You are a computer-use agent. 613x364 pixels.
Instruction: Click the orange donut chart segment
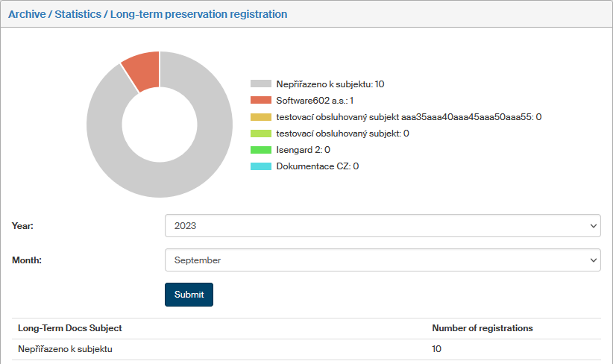(142, 70)
